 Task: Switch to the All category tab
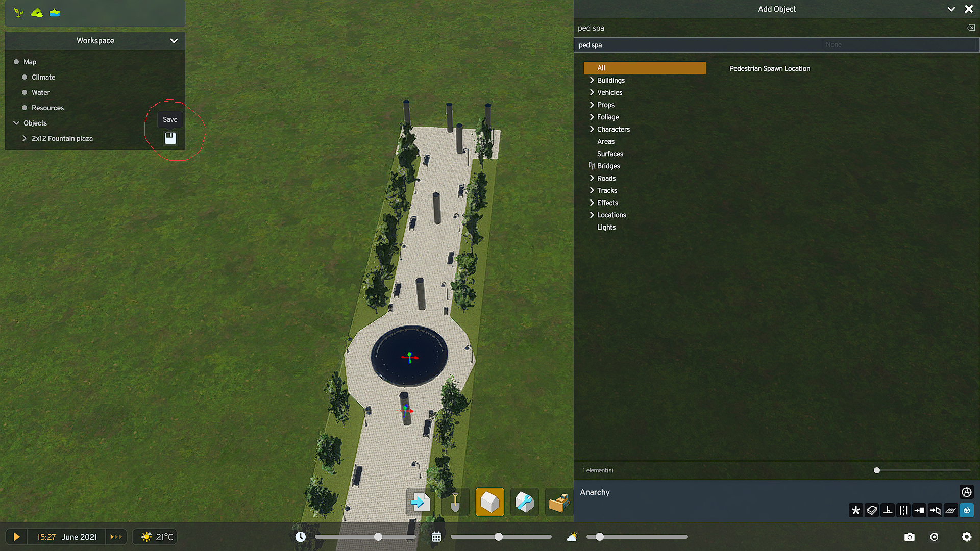tap(644, 67)
